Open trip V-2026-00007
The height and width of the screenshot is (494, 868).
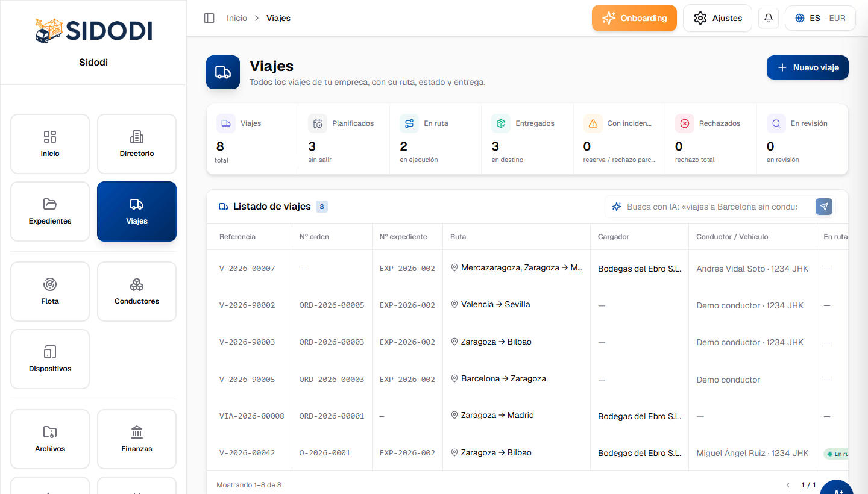coord(247,269)
